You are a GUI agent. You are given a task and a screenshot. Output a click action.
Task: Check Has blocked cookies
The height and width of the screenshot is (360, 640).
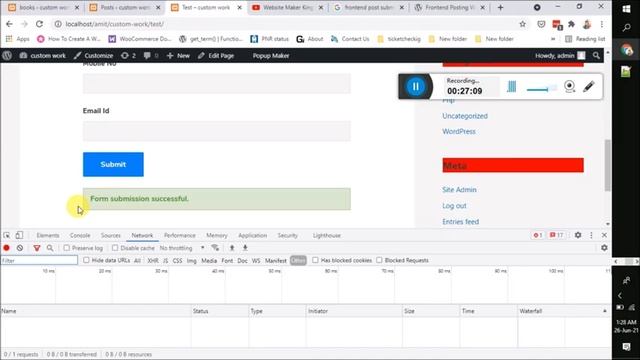tap(315, 260)
